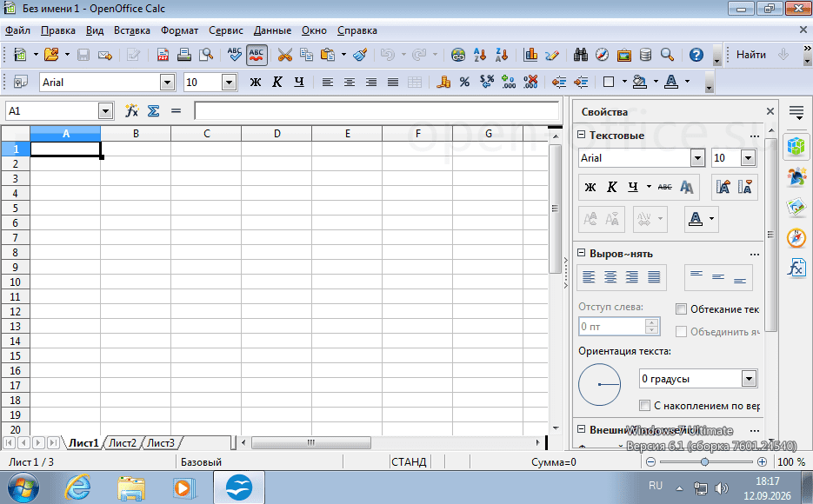This screenshot has width=813, height=504.
Task: Collapse the 'Текстовые' sidebar section
Action: (581, 135)
